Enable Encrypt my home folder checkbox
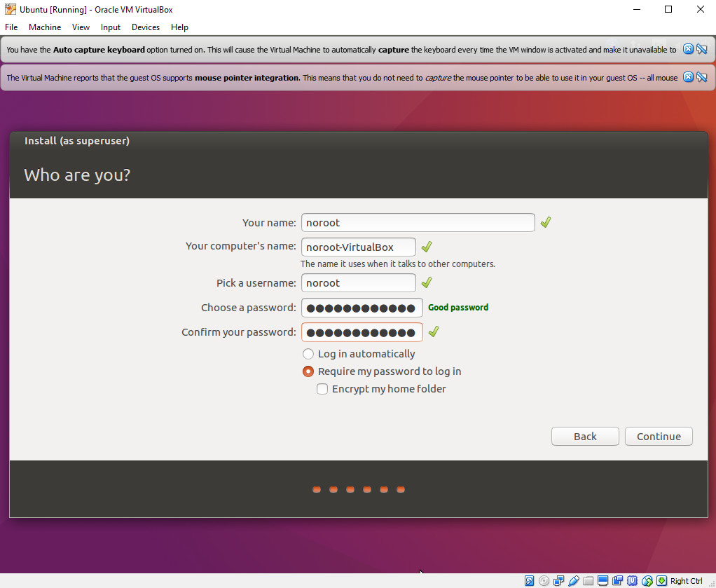This screenshot has width=716, height=588. pos(322,389)
